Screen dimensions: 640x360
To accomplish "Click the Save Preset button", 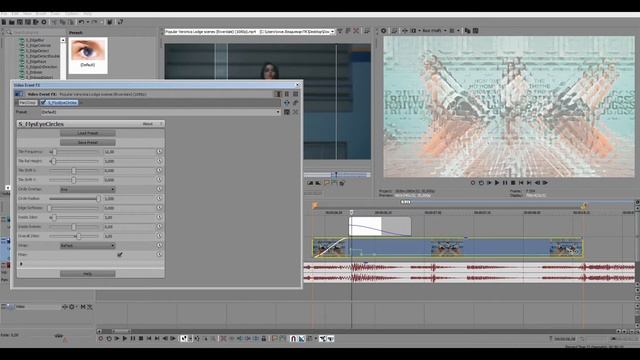I will [88, 142].
